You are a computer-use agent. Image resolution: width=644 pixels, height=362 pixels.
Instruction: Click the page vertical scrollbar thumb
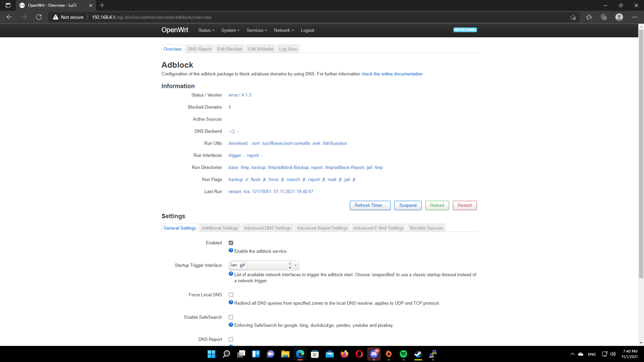[x=641, y=154]
